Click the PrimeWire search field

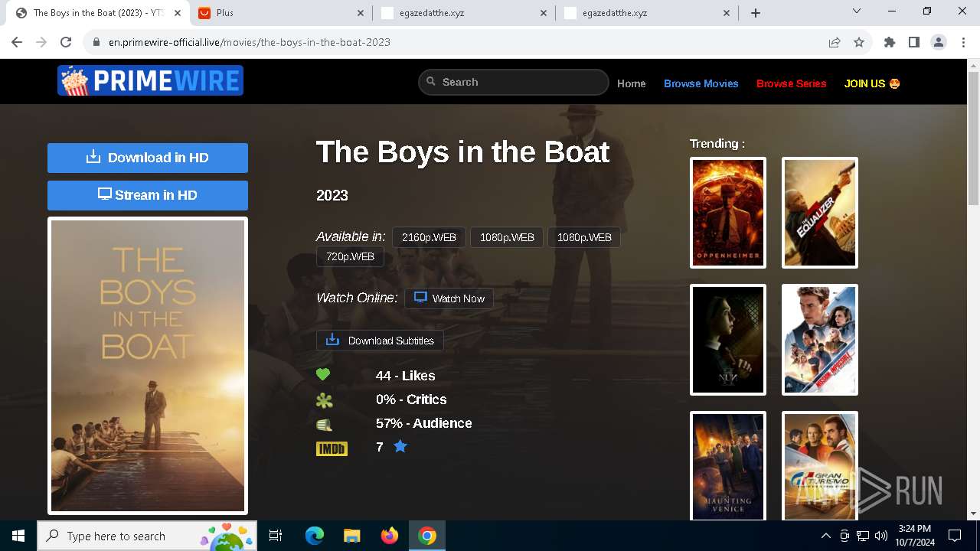(x=514, y=82)
